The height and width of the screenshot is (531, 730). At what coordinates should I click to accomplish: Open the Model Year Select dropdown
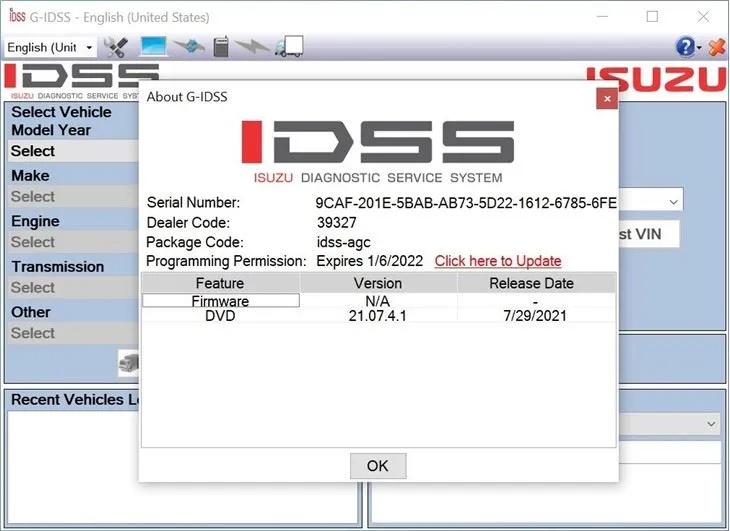73,151
